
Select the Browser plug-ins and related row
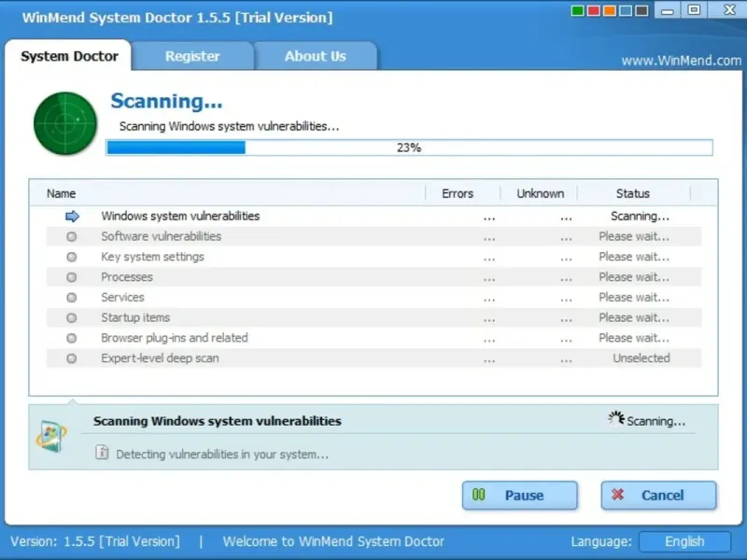[374, 338]
